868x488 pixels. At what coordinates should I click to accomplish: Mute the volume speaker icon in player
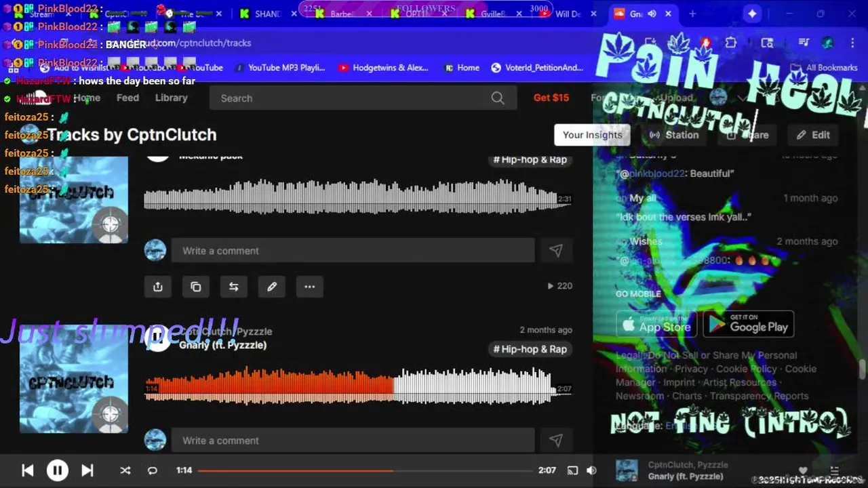(591, 470)
